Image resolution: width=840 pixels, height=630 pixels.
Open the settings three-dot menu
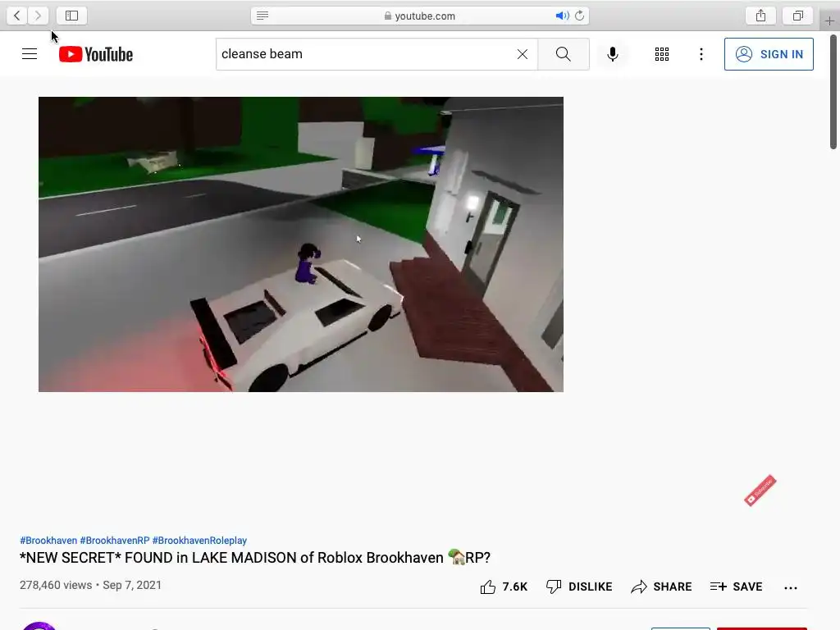point(701,54)
